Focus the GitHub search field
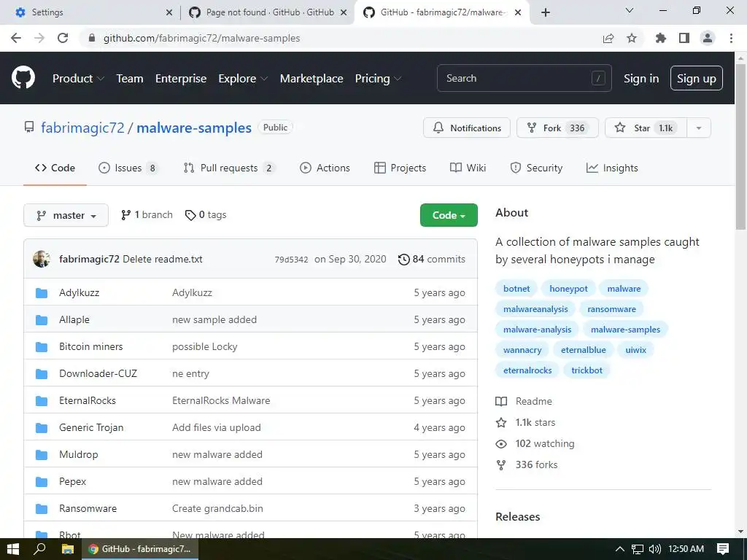Screen dimensions: 747x560 click(x=524, y=78)
